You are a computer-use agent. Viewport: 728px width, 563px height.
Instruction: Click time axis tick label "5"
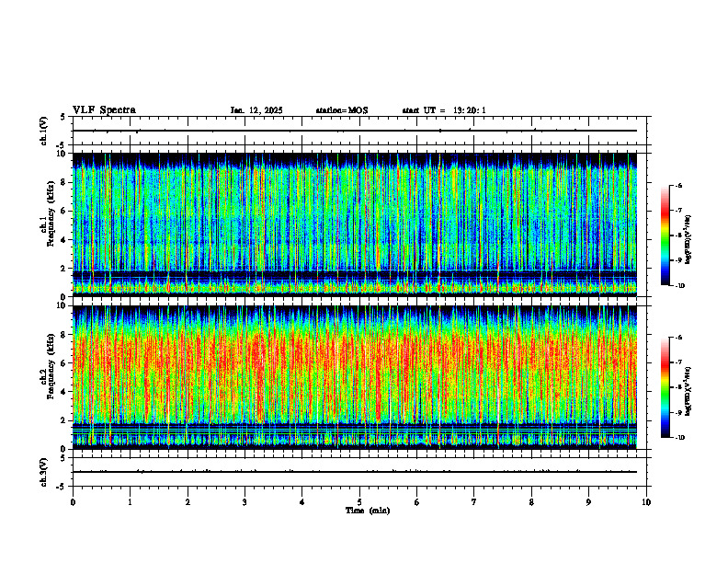[359, 502]
